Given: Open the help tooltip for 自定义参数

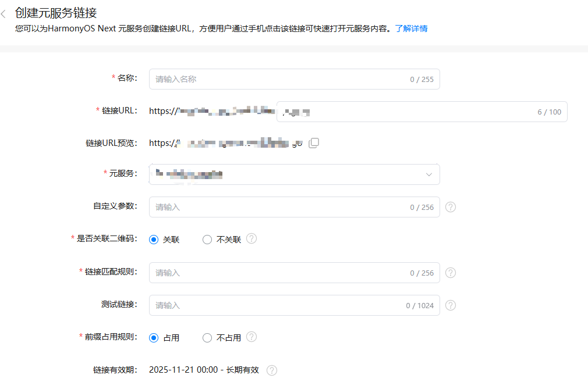Looking at the screenshot, I should [450, 206].
